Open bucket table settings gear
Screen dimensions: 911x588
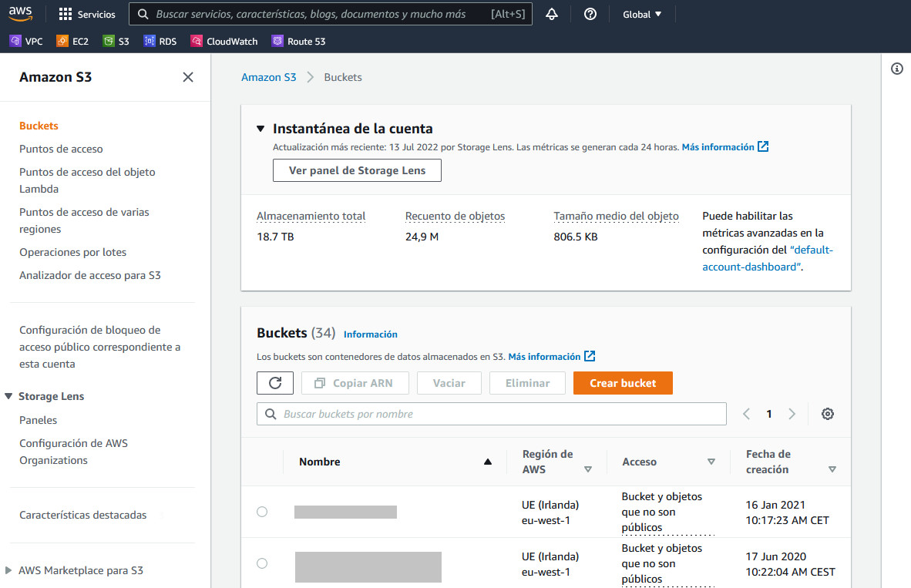[827, 414]
